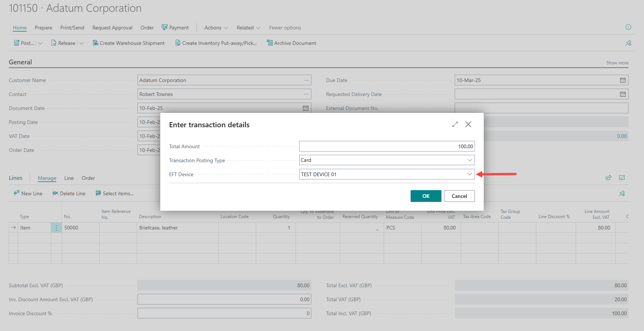
Task: Open the Request Approval menu
Action: pos(112,28)
